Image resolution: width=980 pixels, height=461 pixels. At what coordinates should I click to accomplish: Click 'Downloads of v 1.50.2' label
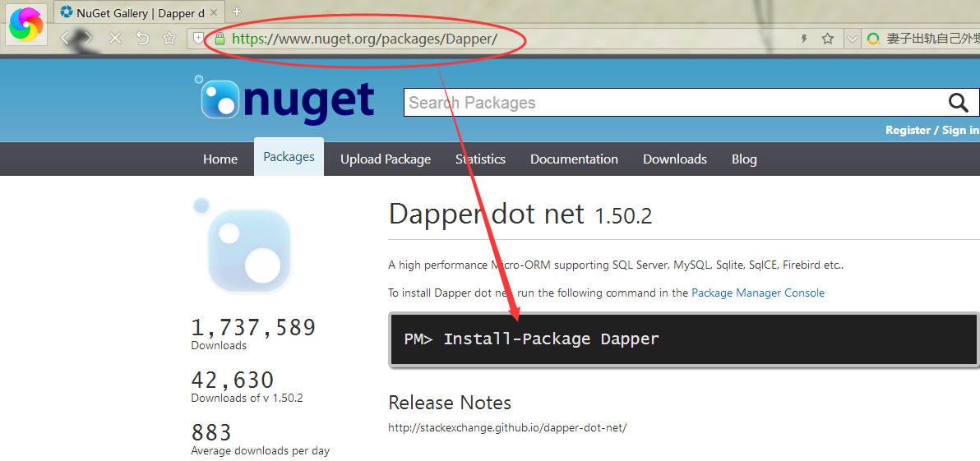[247, 398]
